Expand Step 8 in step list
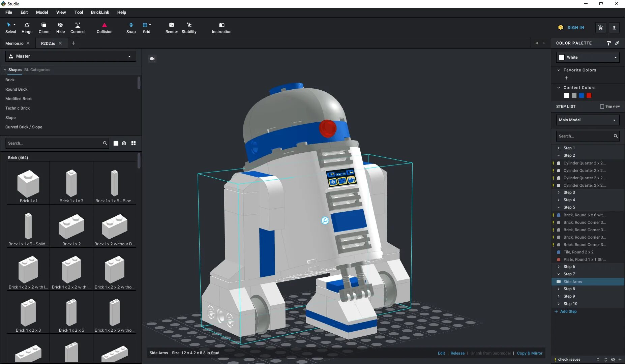 click(x=559, y=289)
